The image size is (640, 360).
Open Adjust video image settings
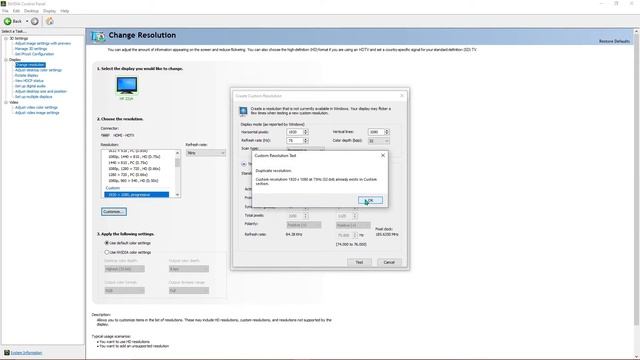(37, 113)
